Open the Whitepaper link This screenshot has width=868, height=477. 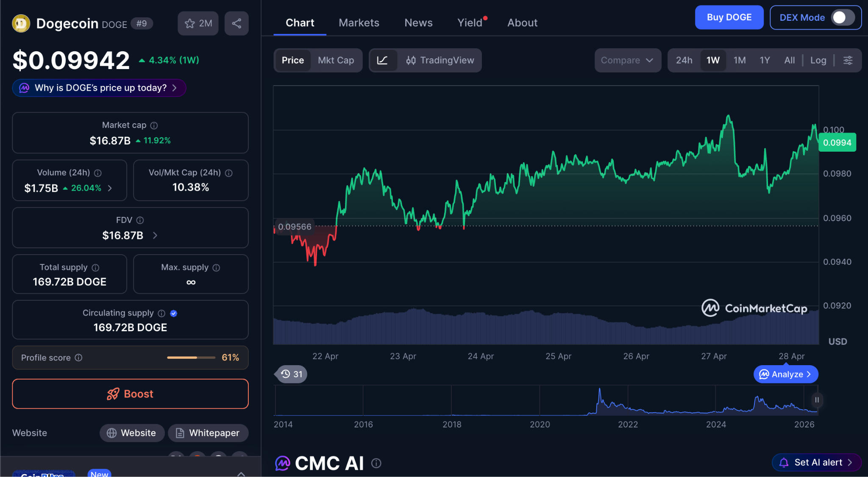pyautogui.click(x=208, y=433)
